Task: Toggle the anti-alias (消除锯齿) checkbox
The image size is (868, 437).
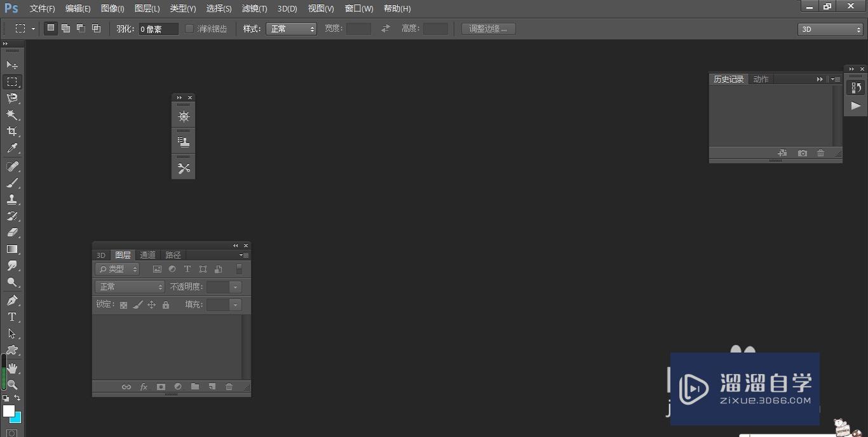Action: tap(189, 29)
